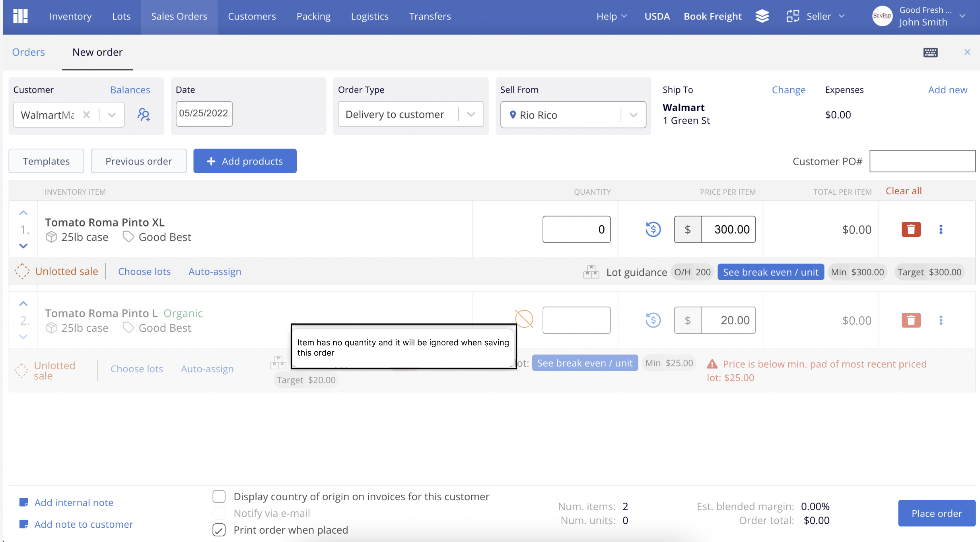Load the Previous order

tap(138, 161)
